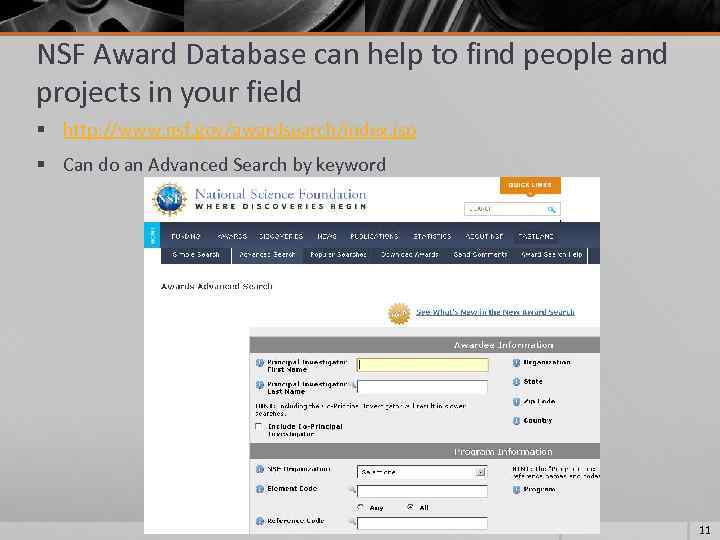
Task: Switch to the Send Comments tab
Action: tap(480, 254)
